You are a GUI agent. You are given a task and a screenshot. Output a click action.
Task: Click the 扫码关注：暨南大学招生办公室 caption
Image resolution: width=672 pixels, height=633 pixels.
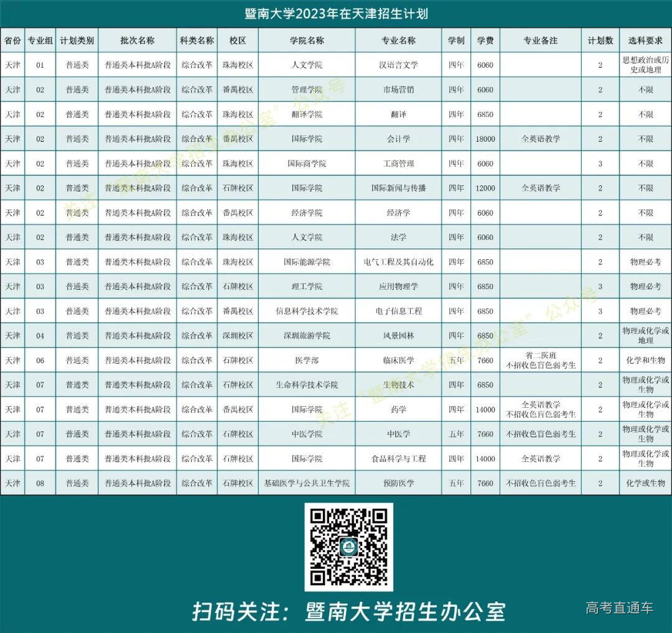pos(348,611)
